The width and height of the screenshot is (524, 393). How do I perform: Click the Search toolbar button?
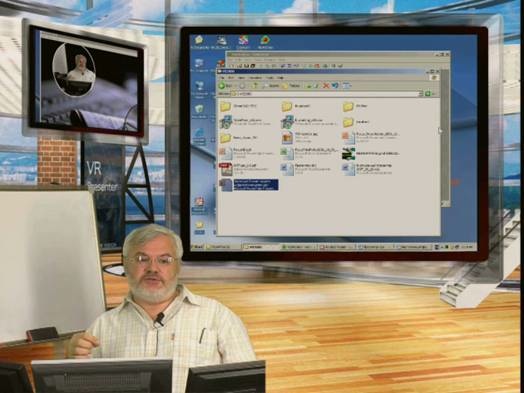pos(270,86)
